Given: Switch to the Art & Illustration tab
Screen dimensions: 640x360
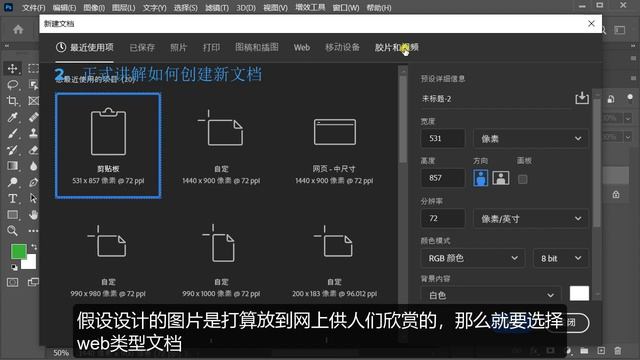Looking at the screenshot, I should point(257,47).
